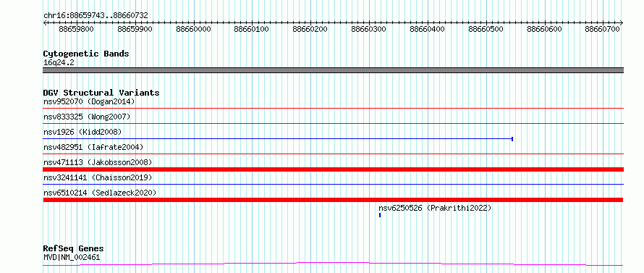
Task: Click the left arrow end of the ruler
Action: (45, 22)
